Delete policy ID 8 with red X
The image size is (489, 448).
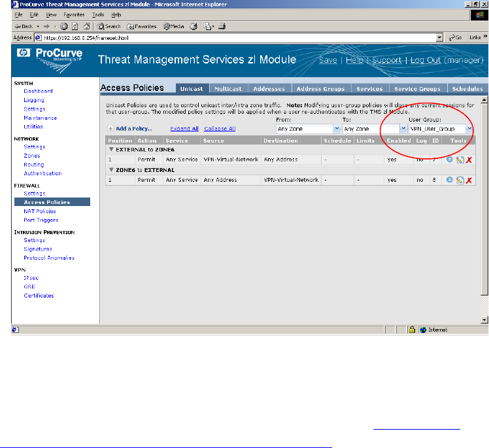[x=469, y=181]
